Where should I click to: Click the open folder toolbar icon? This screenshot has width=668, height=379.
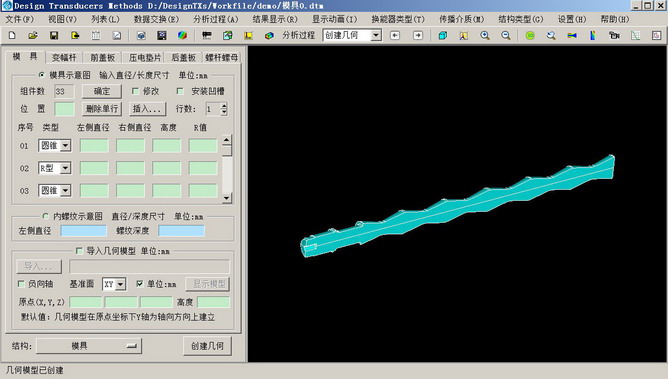point(33,35)
